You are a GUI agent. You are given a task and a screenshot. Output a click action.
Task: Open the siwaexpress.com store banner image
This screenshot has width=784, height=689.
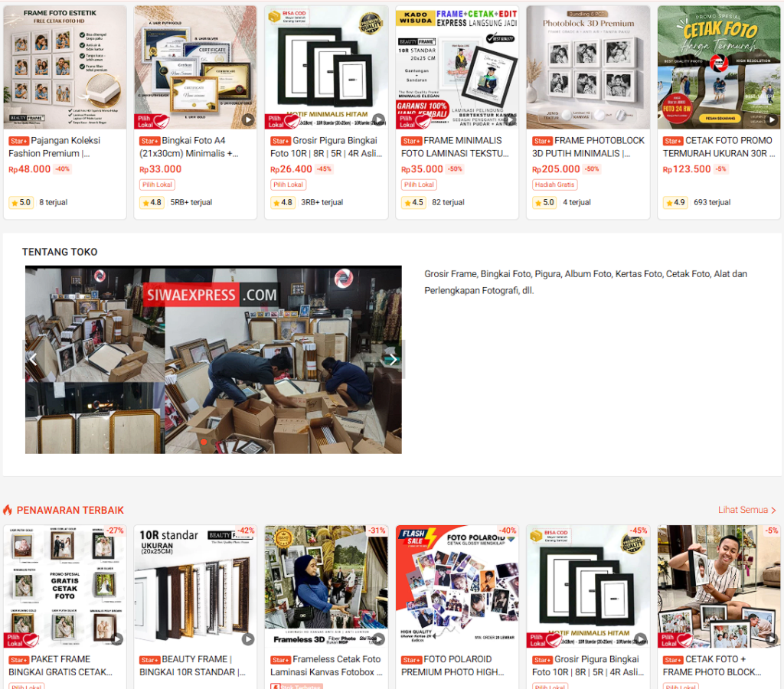tap(214, 360)
